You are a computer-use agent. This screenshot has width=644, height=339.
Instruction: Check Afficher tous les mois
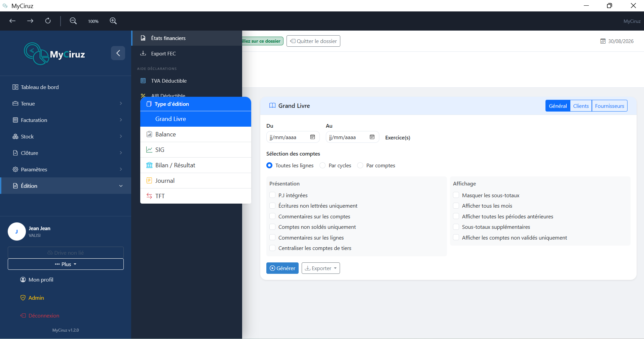(x=456, y=206)
